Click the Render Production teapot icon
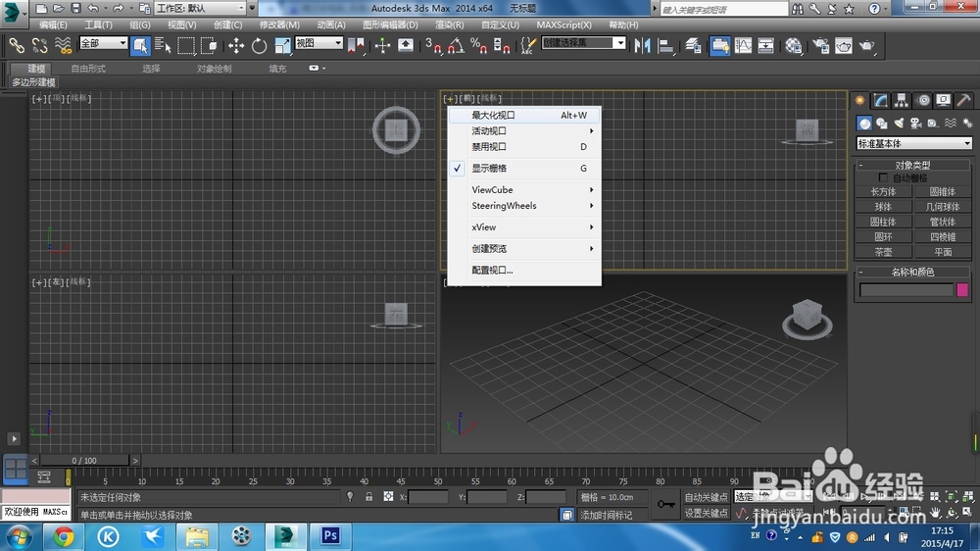The width and height of the screenshot is (980, 551). (x=867, y=46)
